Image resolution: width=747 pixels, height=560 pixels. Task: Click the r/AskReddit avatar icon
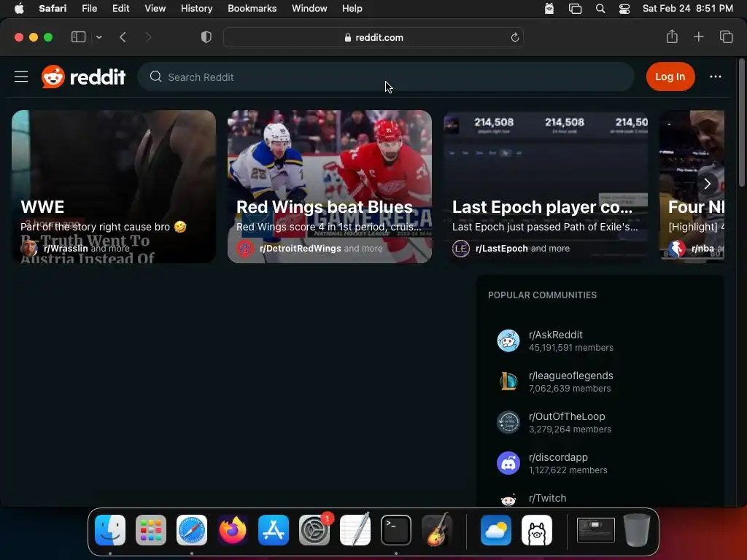[x=508, y=341]
